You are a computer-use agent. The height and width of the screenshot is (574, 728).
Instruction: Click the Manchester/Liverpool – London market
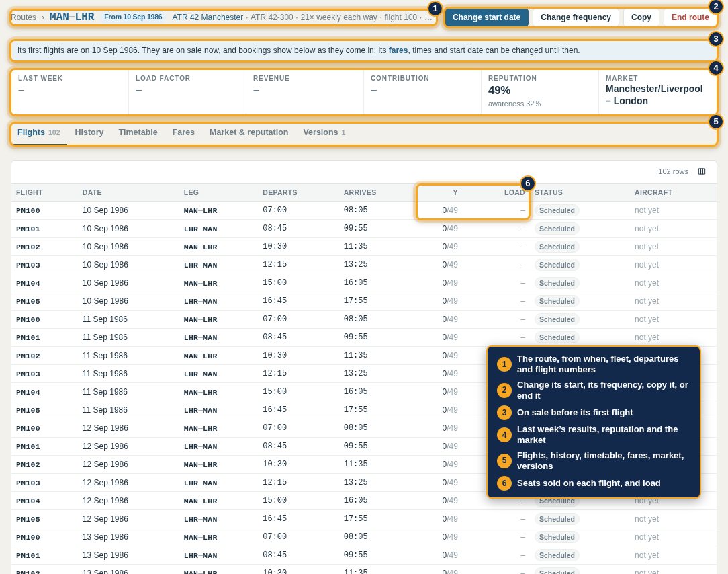point(654,95)
